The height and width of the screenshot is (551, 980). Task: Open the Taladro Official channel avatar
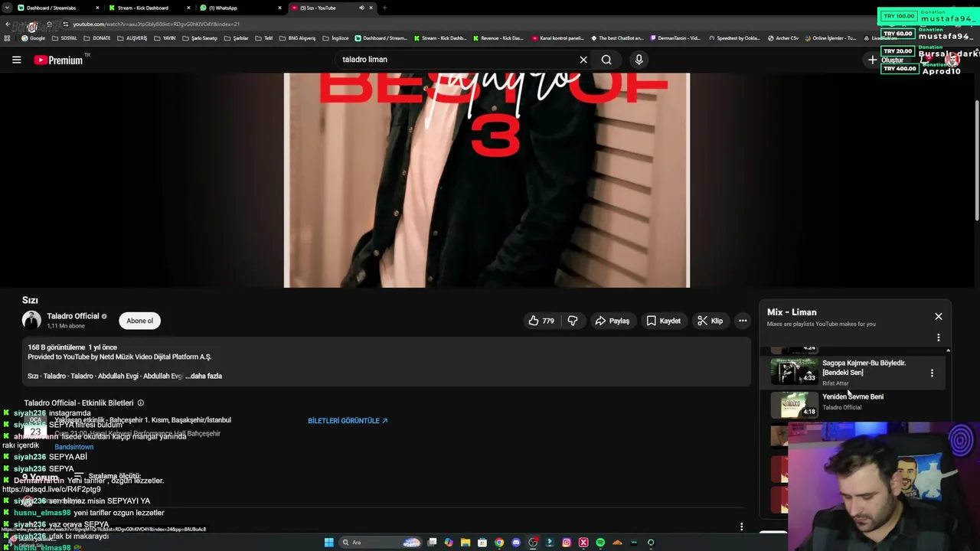31,321
